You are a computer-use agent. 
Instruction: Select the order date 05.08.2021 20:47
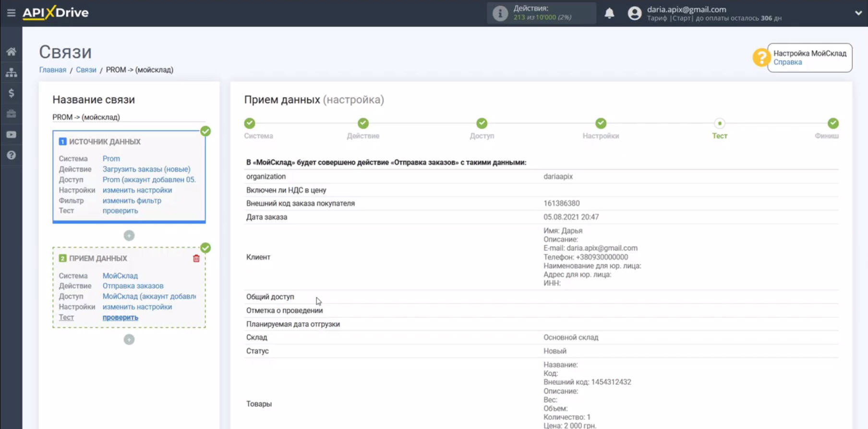[x=571, y=217]
